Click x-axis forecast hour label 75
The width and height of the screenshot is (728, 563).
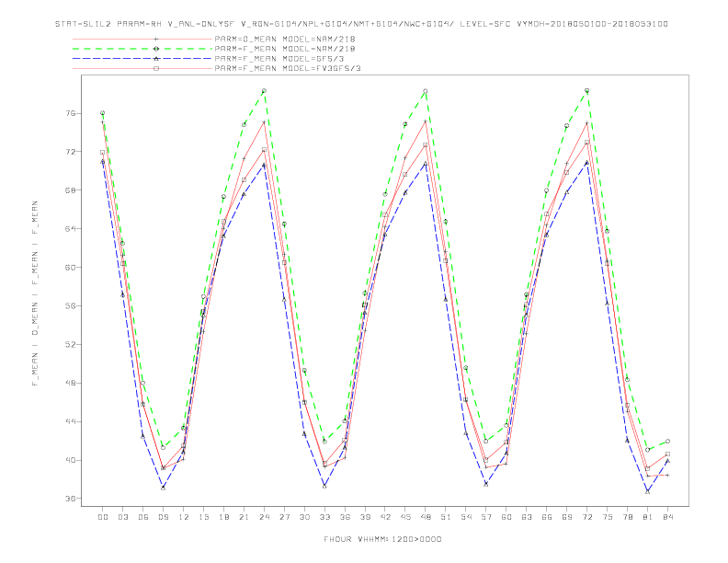[608, 517]
